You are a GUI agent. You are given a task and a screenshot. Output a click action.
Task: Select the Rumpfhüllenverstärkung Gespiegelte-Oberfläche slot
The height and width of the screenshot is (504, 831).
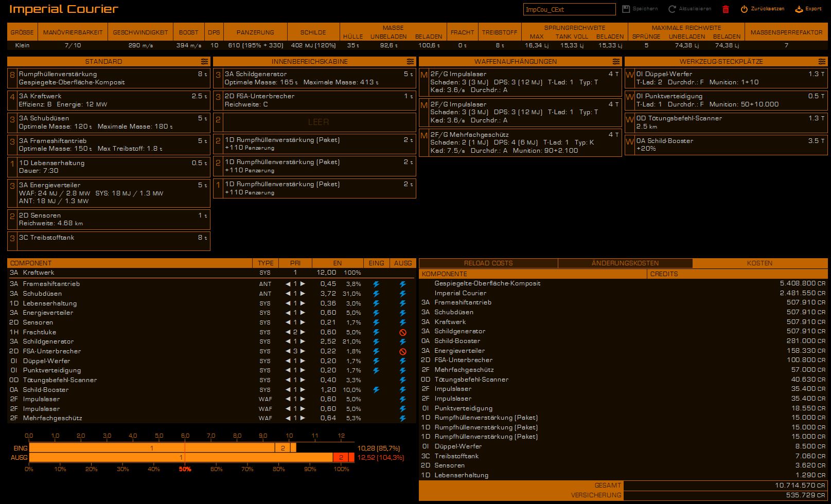coord(109,78)
